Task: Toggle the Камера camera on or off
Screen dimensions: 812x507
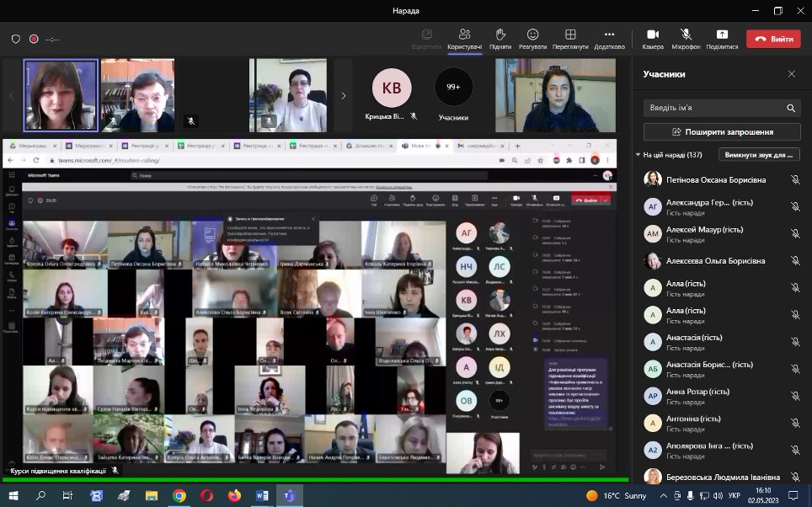Action: [652, 39]
